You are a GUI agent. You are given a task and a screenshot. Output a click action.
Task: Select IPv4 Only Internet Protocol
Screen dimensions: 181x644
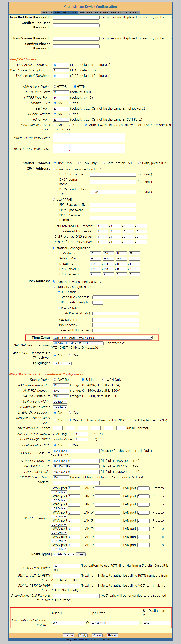[55, 163]
